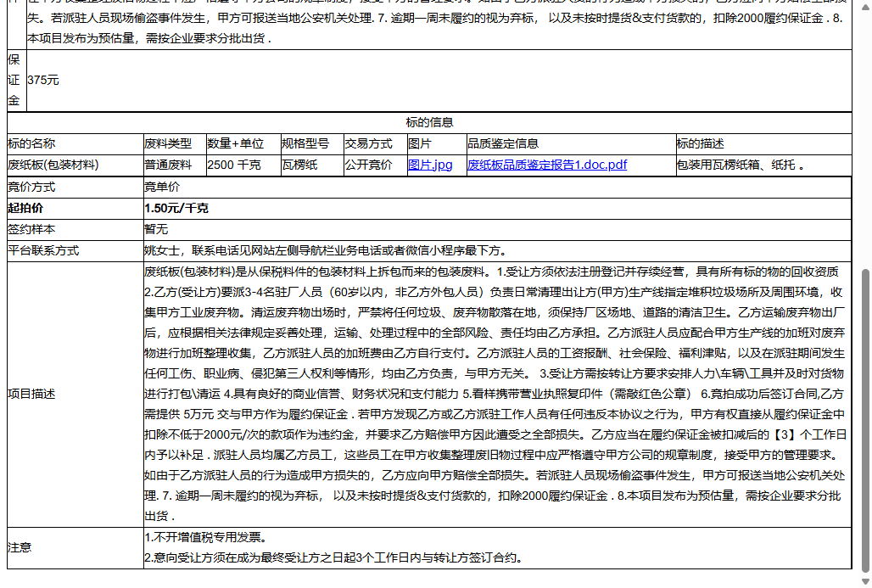Screen dimensions: 872x588
Task: Click the 保证金 row label
Action: click(x=14, y=80)
